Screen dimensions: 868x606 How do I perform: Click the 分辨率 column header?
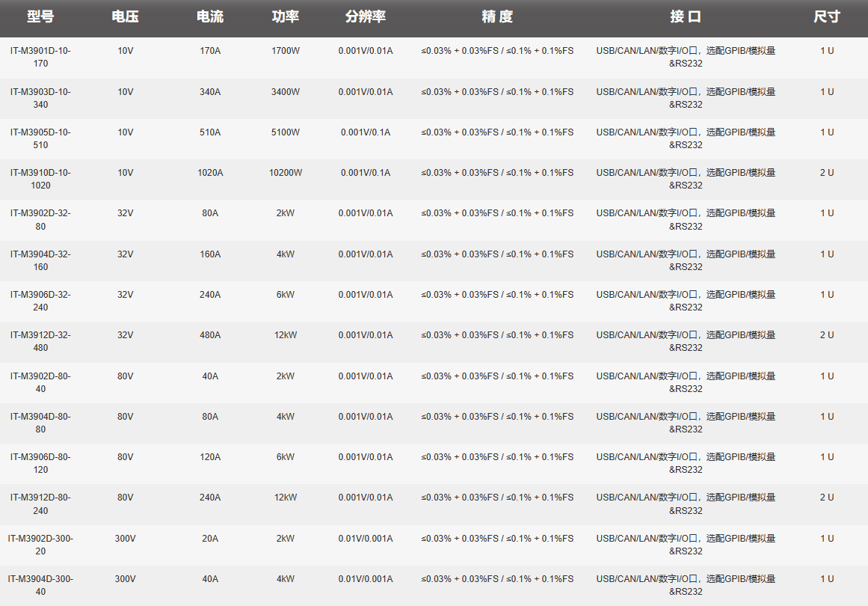tap(366, 16)
